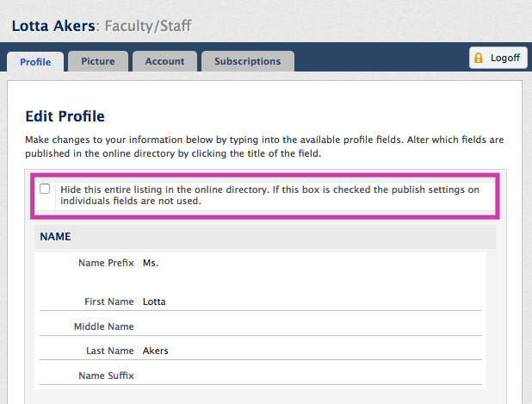
Task: Select the Last Name field containing Akers
Action: point(312,351)
